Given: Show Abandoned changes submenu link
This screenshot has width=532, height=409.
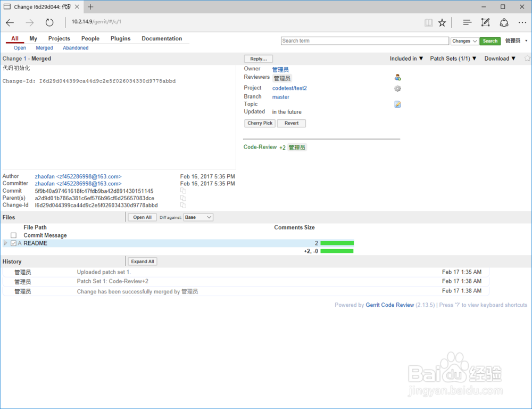Looking at the screenshot, I should [76, 48].
